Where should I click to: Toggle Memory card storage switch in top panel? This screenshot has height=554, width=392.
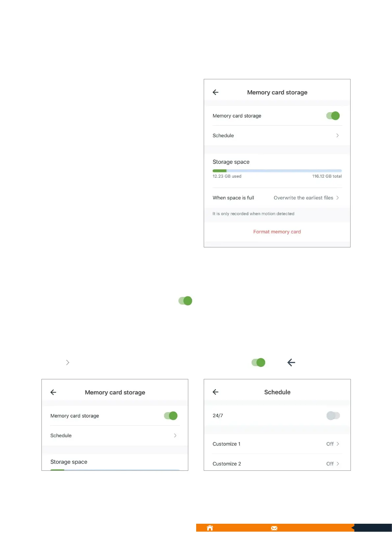333,116
